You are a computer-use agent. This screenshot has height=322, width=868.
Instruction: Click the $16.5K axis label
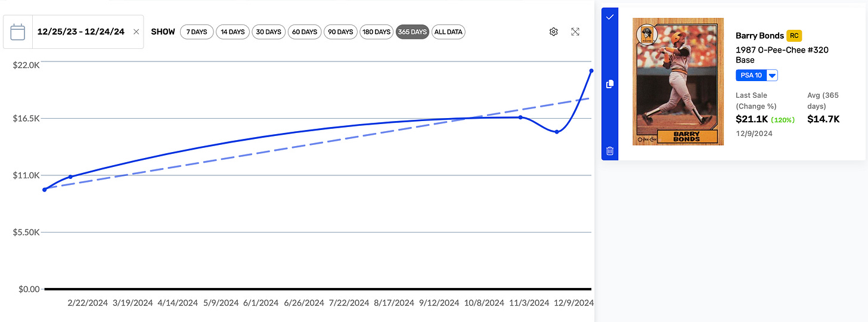click(x=26, y=118)
